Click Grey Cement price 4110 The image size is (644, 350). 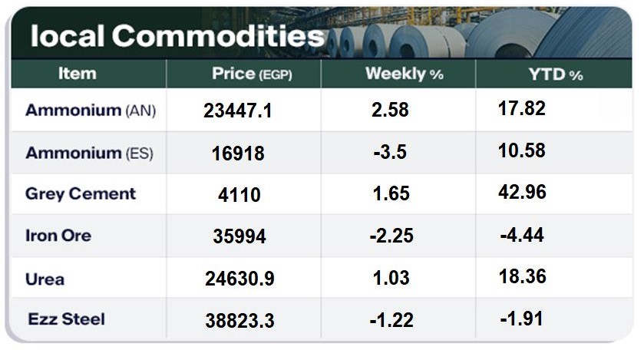pyautogui.click(x=238, y=195)
